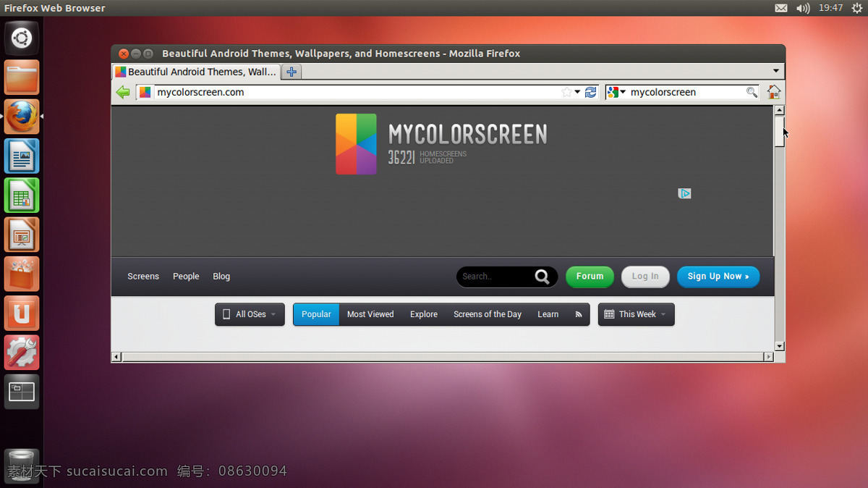Click the magnifier icon in site search
Image resolution: width=868 pixels, height=488 pixels.
click(542, 277)
